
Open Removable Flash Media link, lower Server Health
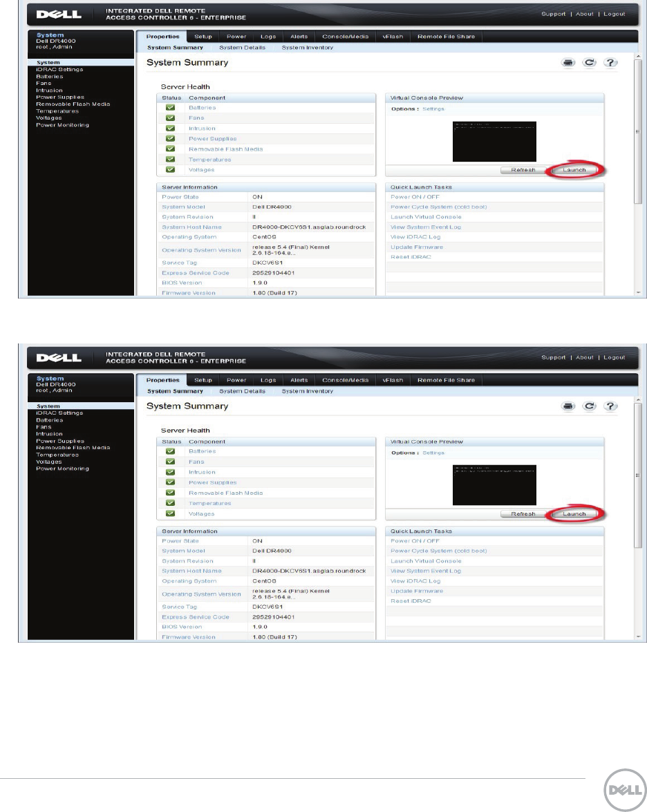click(226, 493)
